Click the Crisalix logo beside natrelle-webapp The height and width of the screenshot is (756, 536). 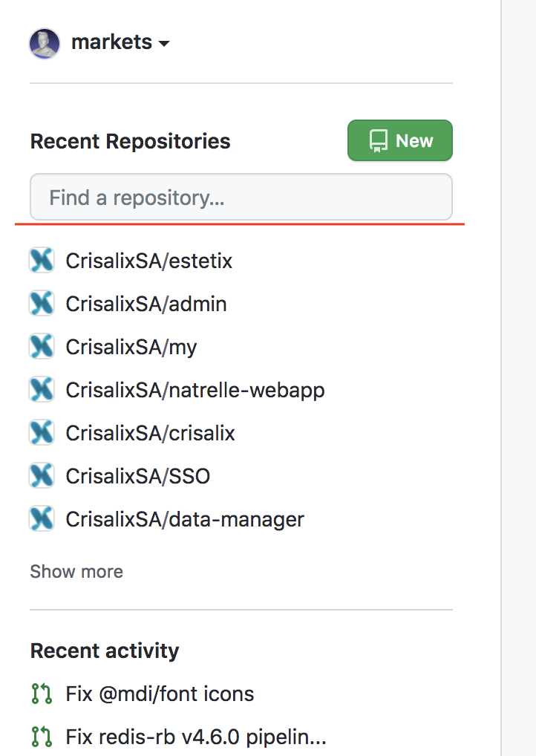point(42,390)
